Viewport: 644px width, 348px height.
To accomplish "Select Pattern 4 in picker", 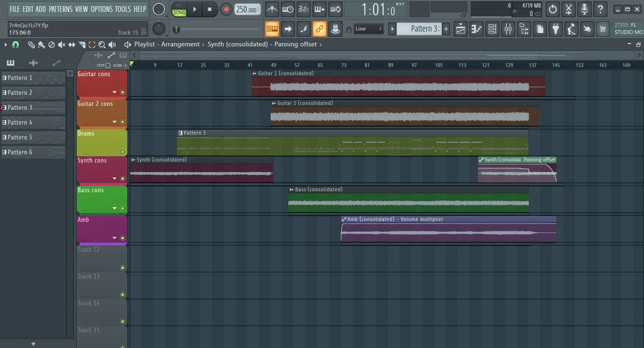I will (x=33, y=123).
